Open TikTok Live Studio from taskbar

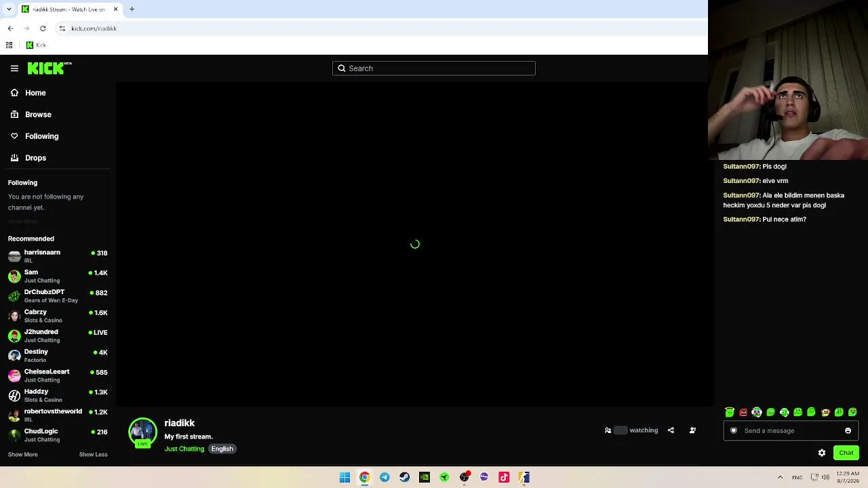[504, 477]
